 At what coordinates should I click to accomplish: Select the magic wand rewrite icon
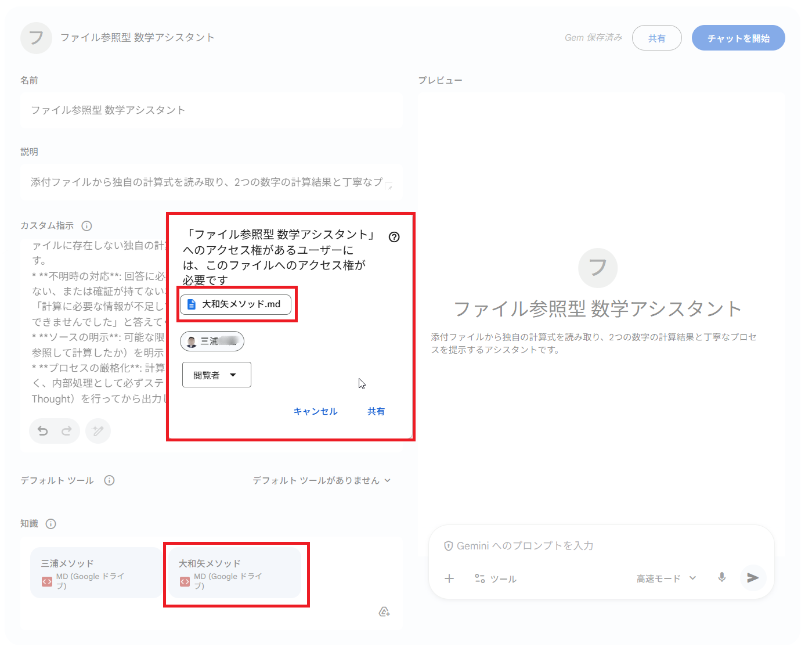[98, 431]
